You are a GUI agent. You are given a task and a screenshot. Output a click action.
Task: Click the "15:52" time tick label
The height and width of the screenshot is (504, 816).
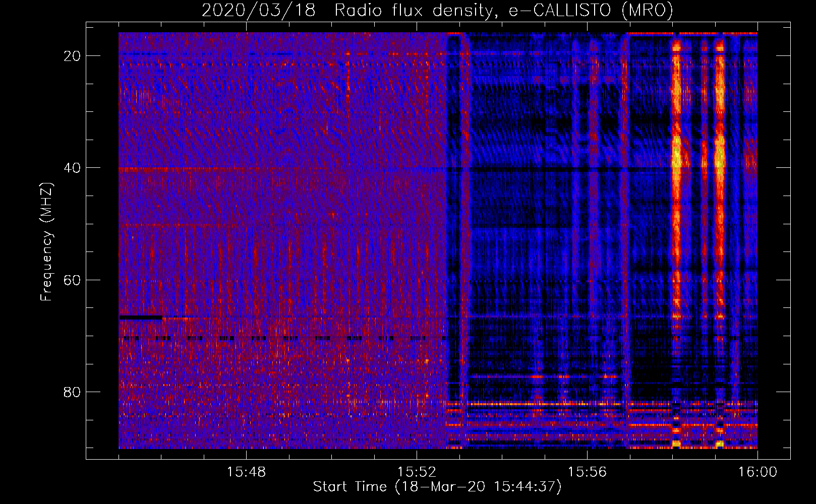click(x=417, y=472)
